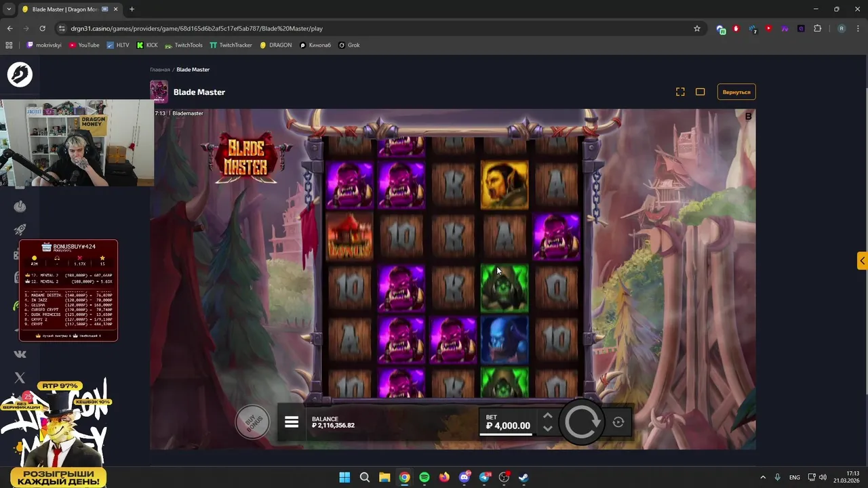This screenshot has width=868, height=488.
Task: Open autoplay settings next to the spin button
Action: [618, 422]
